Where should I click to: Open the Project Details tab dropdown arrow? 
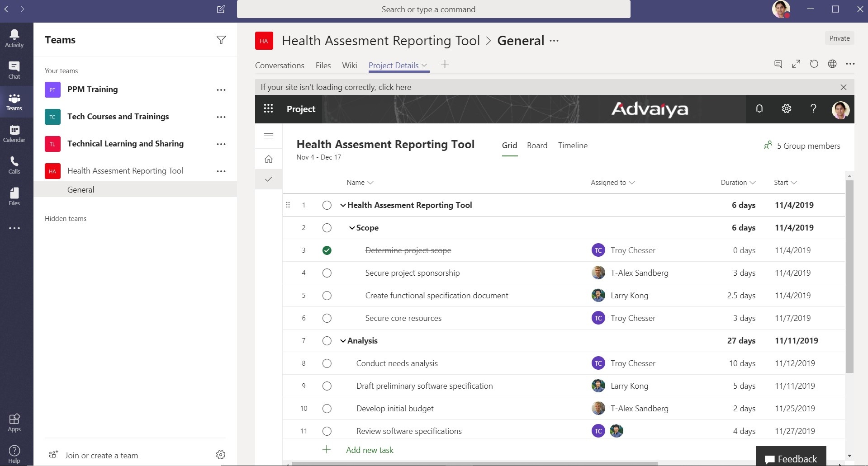424,66
